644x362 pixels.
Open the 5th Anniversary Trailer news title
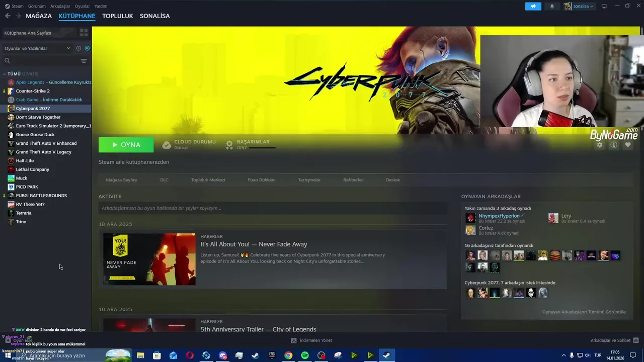(x=258, y=329)
